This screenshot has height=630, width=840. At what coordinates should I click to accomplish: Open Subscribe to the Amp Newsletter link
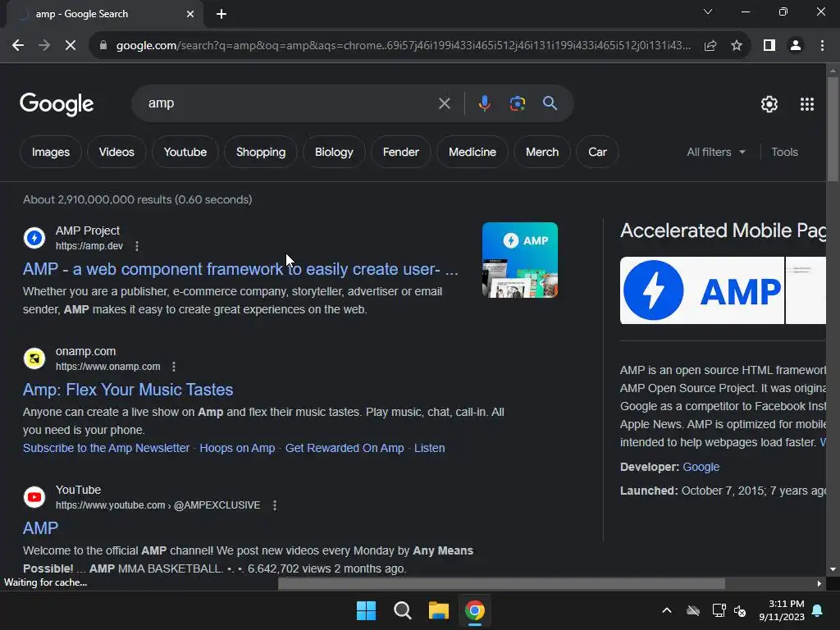point(106,448)
